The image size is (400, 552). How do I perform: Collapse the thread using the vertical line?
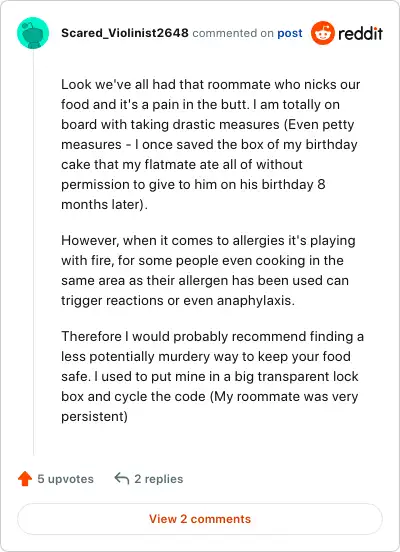[33, 252]
